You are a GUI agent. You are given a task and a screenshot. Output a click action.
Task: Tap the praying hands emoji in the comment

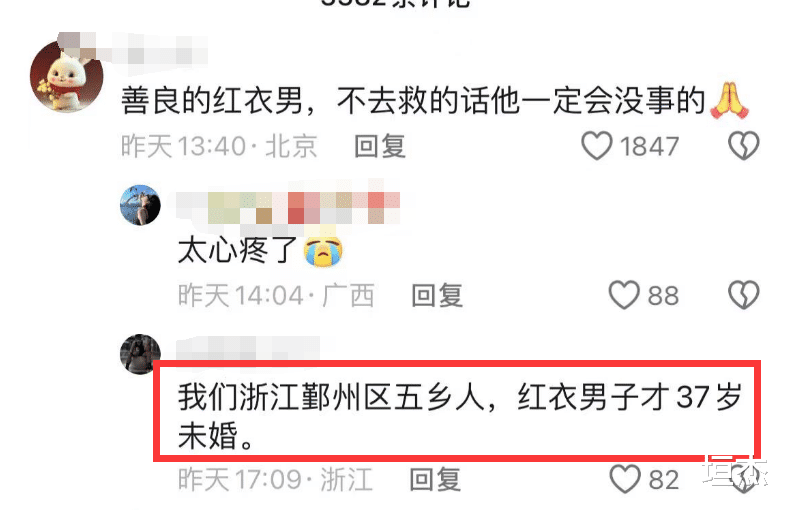pos(730,101)
